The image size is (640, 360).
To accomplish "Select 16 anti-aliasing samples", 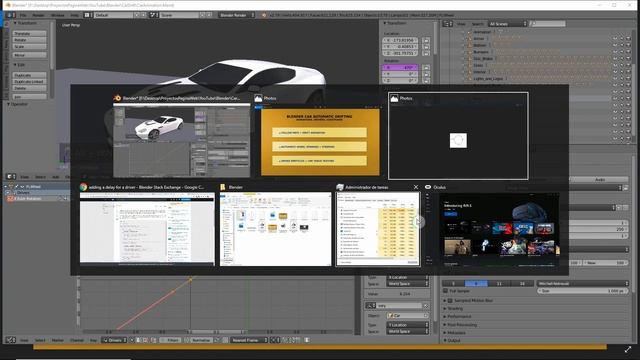I will click(522, 283).
